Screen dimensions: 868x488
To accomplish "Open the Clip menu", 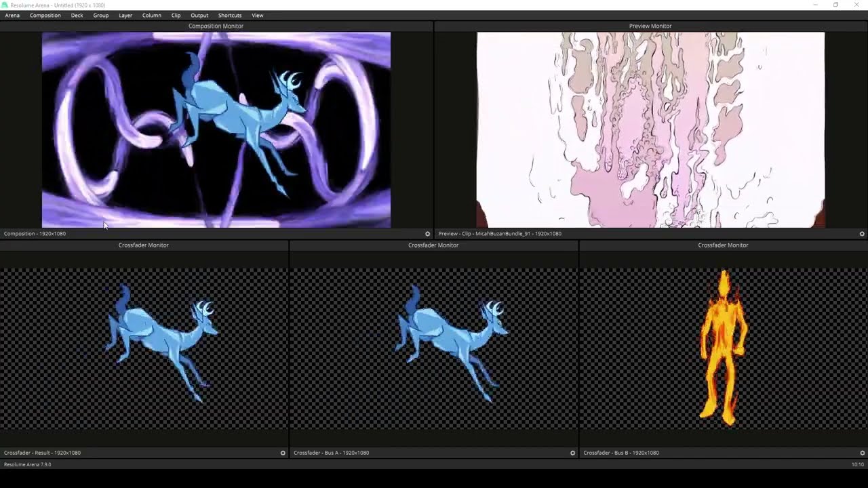I will [x=176, y=15].
